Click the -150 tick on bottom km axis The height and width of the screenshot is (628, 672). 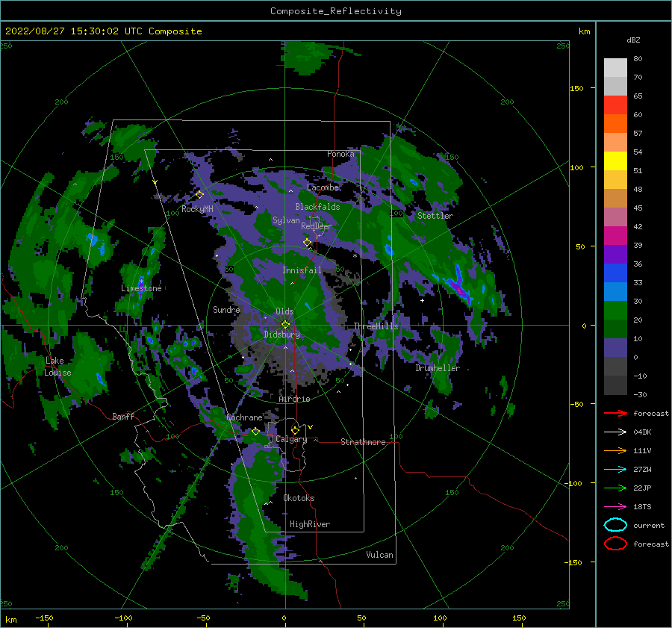click(x=44, y=618)
